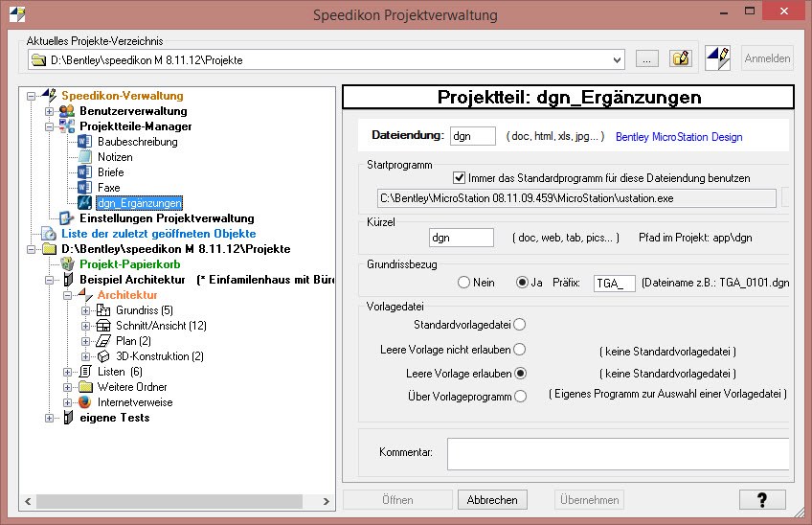Viewport: 812px width, 525px height.
Task: Click the folder icon of D:\Bentley Projekte node
Action: click(49, 249)
